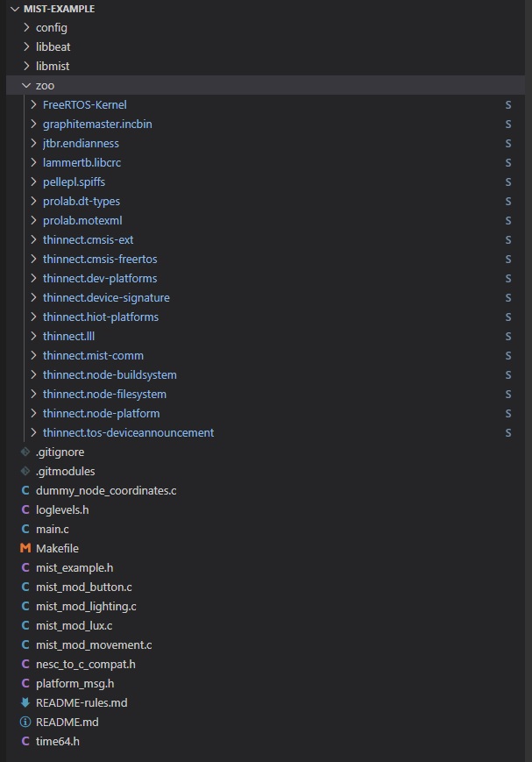
Task: Expand the config folder chevron
Action: (26, 27)
